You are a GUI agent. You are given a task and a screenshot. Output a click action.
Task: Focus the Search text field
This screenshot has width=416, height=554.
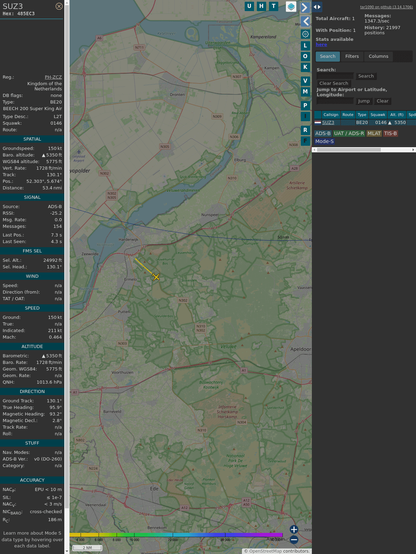335,76
